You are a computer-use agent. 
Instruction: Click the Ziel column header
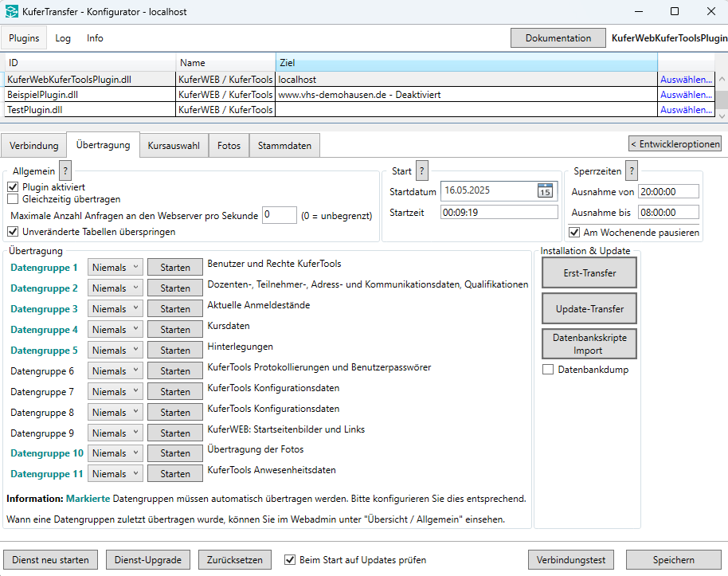[x=467, y=63]
